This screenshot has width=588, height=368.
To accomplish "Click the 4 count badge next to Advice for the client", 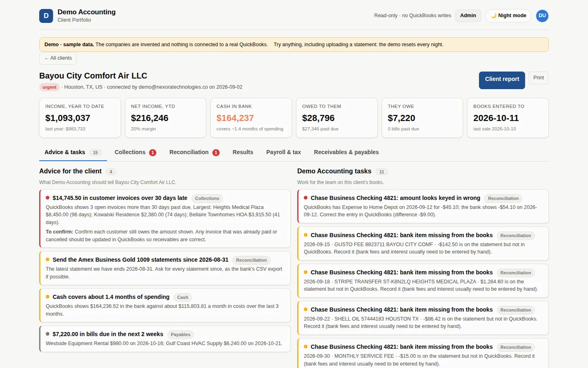I will 111,172.
